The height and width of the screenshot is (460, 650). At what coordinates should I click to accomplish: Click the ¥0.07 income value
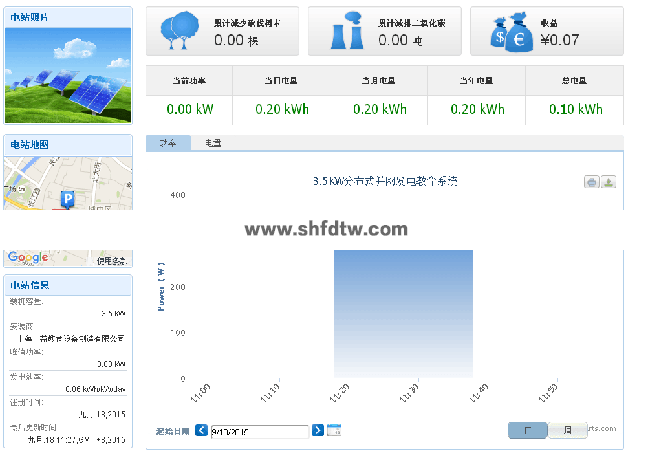(559, 40)
